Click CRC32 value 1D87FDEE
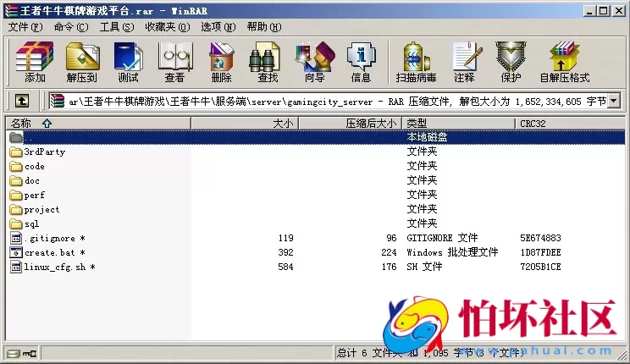Screen dimensions: 630x364 point(540,253)
